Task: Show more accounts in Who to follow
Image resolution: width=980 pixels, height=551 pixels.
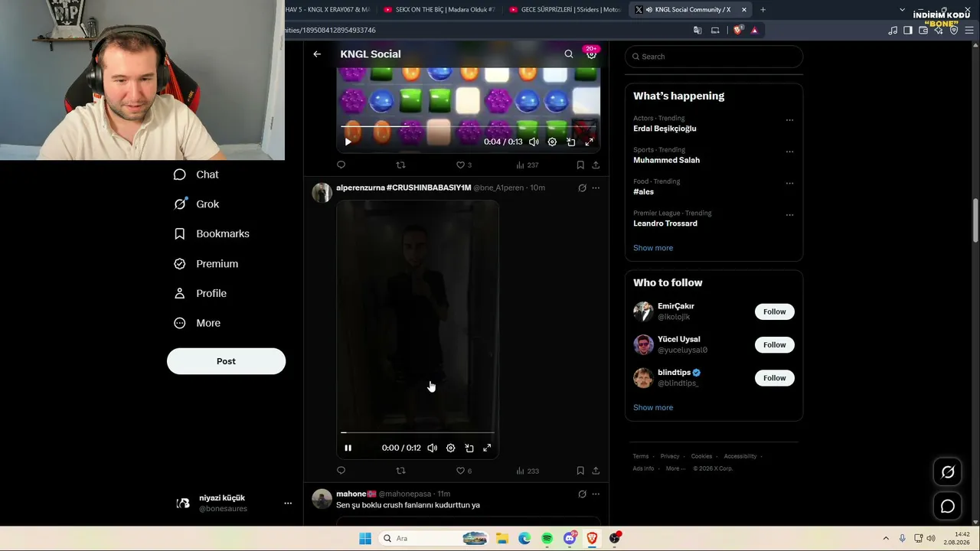Action: (653, 408)
